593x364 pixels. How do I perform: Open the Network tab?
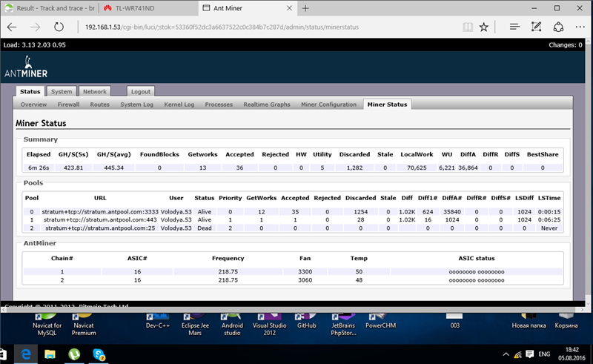tap(94, 92)
